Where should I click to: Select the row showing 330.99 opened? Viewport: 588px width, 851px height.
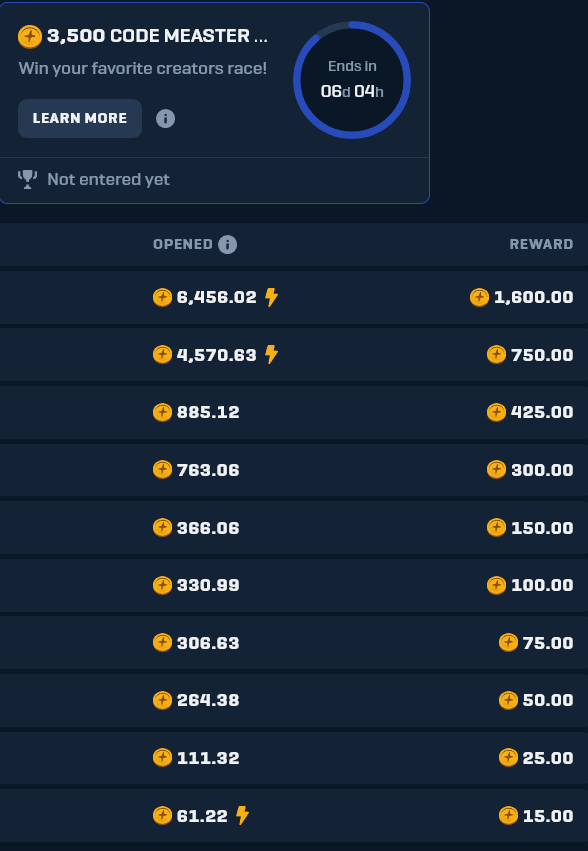294,585
